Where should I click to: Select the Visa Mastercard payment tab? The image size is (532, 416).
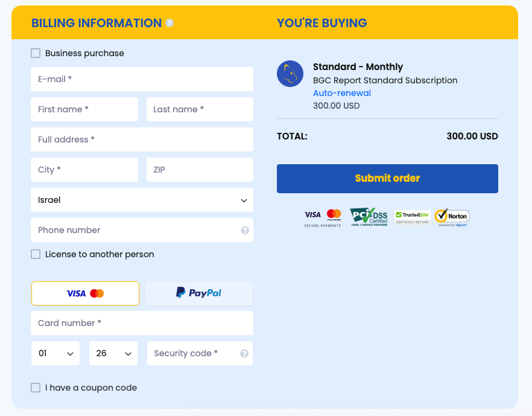click(x=85, y=293)
